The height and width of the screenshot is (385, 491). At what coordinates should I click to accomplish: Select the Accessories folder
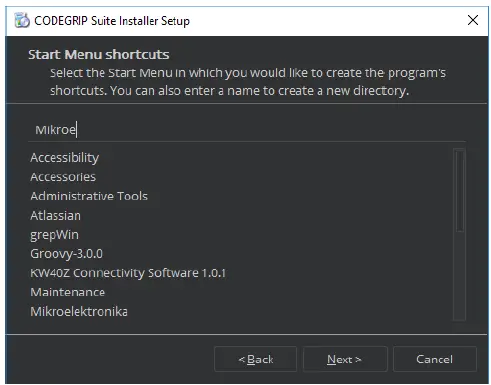[x=63, y=177]
